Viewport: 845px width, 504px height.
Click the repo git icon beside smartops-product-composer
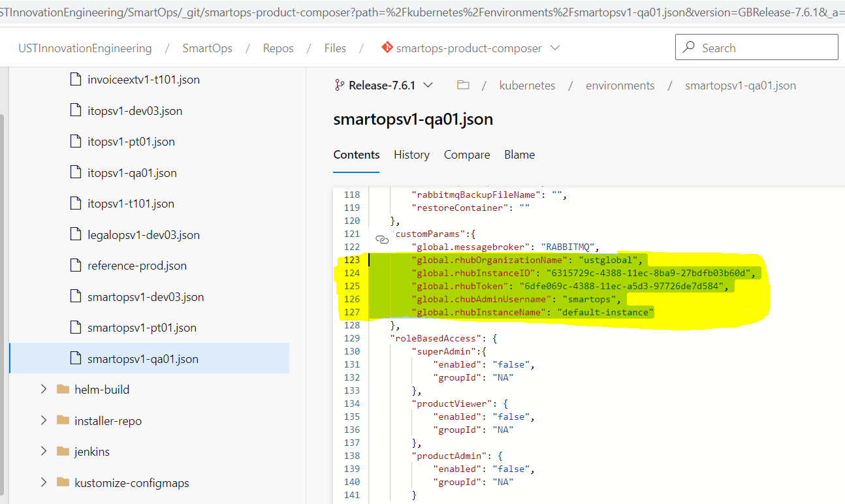[x=386, y=48]
